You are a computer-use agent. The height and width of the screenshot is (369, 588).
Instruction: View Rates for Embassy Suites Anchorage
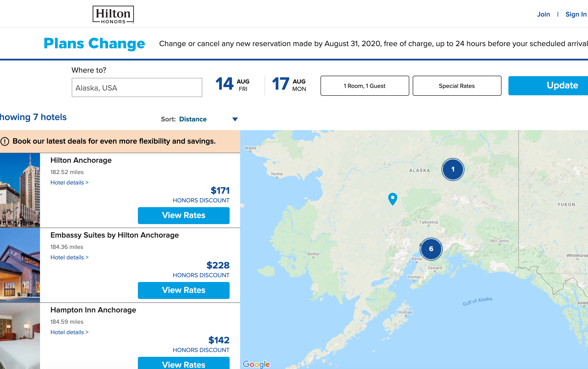click(x=183, y=290)
